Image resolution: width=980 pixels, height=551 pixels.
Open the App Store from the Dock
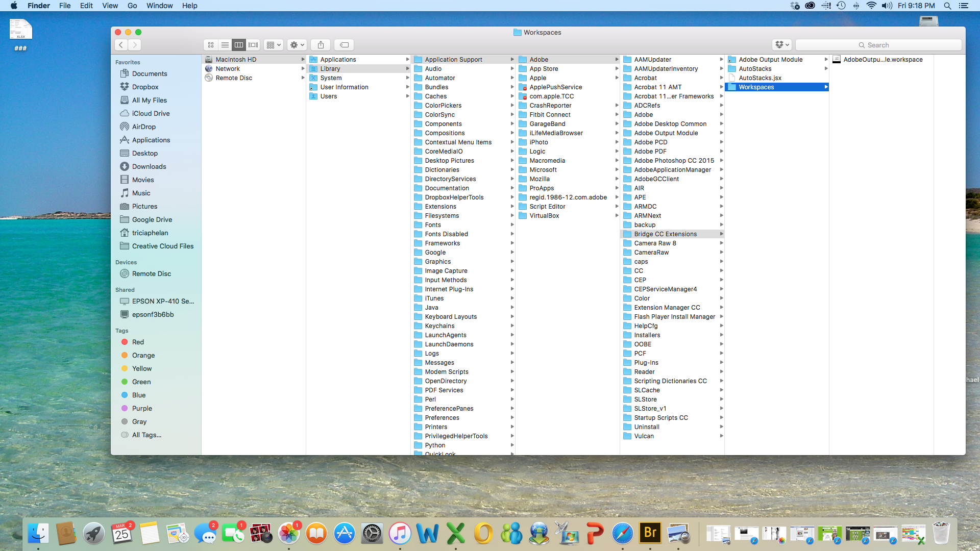coord(345,533)
